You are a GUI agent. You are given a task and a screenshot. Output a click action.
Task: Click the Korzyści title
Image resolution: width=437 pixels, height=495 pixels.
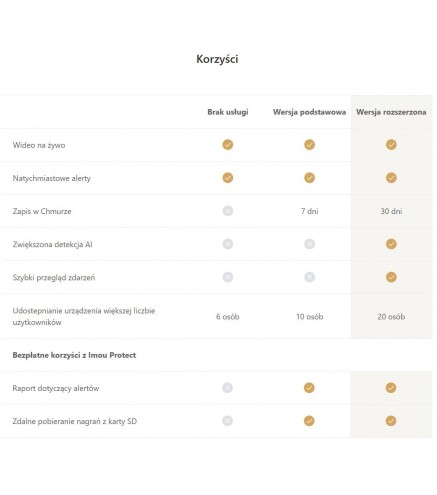point(217,59)
